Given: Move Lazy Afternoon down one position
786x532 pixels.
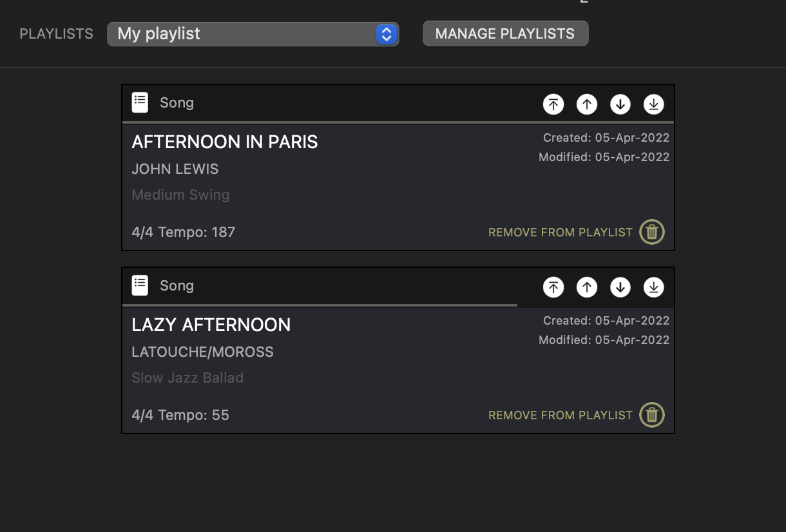Looking at the screenshot, I should pos(620,287).
